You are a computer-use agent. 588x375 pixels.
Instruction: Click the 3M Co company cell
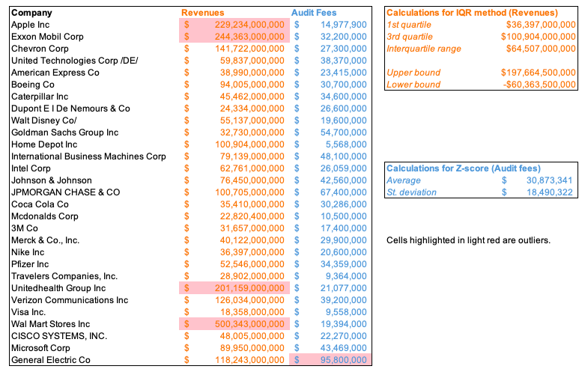click(x=25, y=228)
